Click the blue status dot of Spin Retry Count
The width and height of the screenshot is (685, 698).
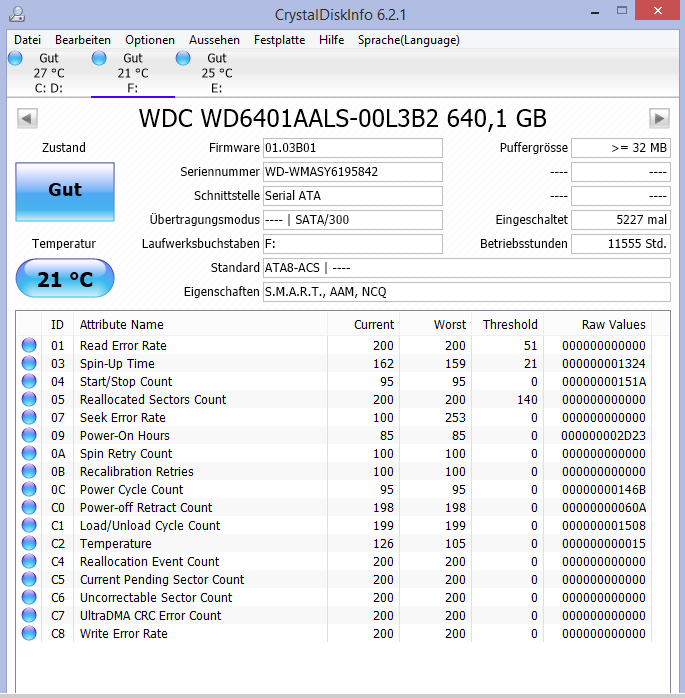[29, 453]
